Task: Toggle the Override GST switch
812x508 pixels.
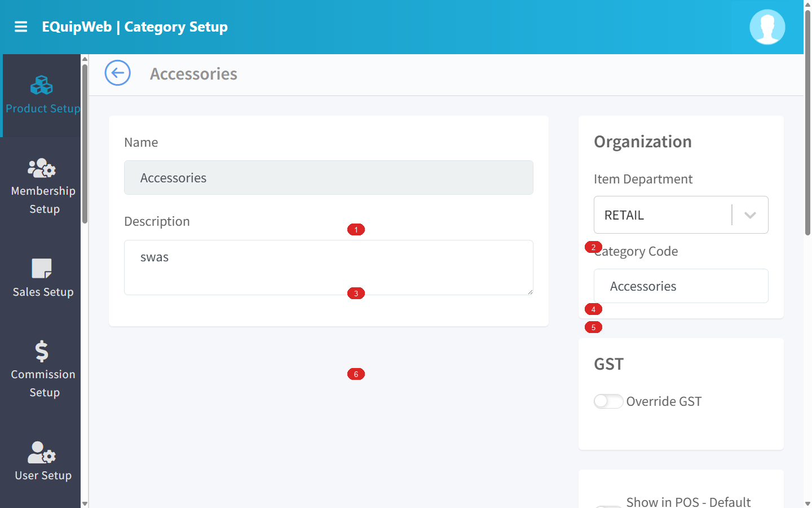Action: click(608, 401)
